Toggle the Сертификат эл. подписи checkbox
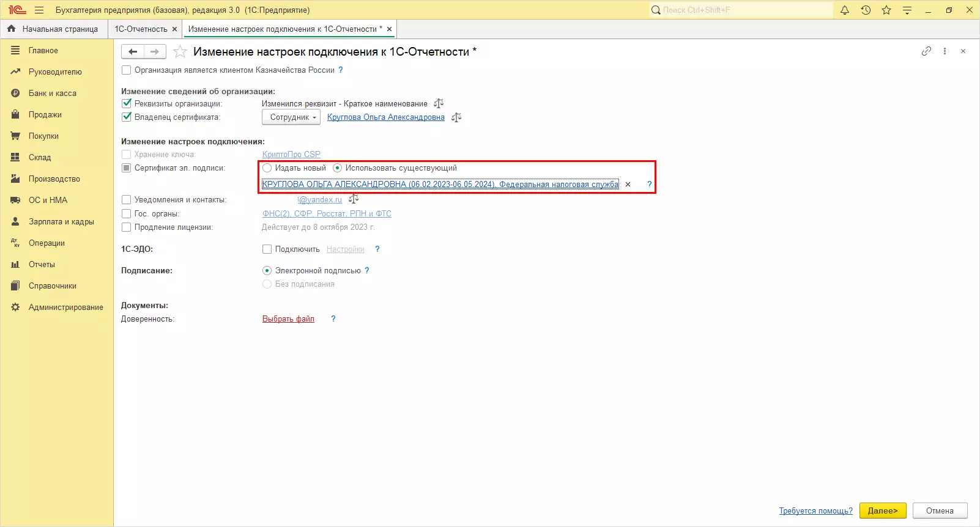The image size is (980, 527). click(127, 168)
